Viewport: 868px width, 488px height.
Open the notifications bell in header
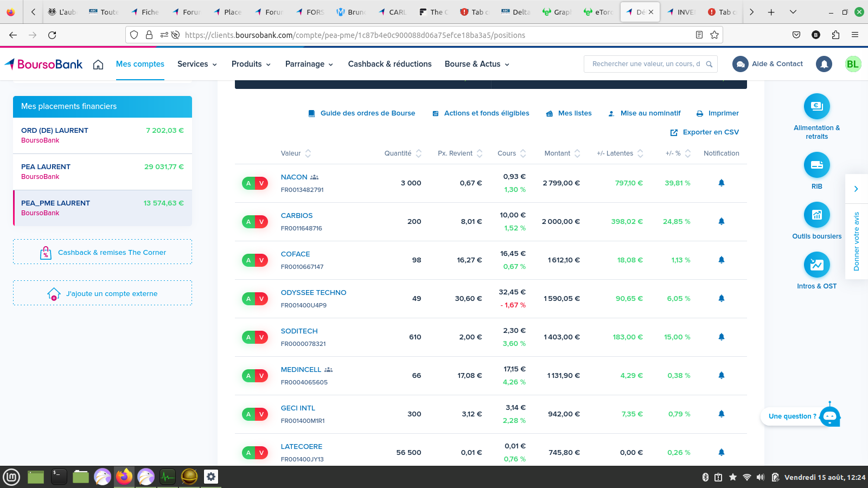point(824,64)
